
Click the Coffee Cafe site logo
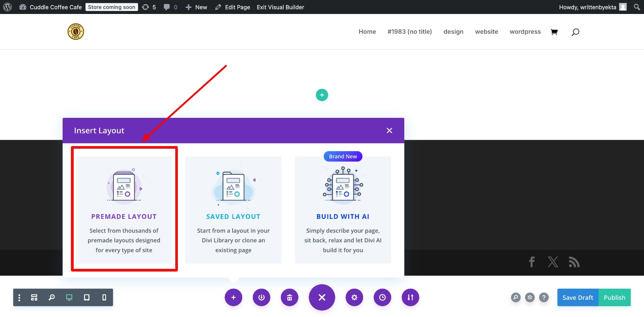[x=76, y=32]
